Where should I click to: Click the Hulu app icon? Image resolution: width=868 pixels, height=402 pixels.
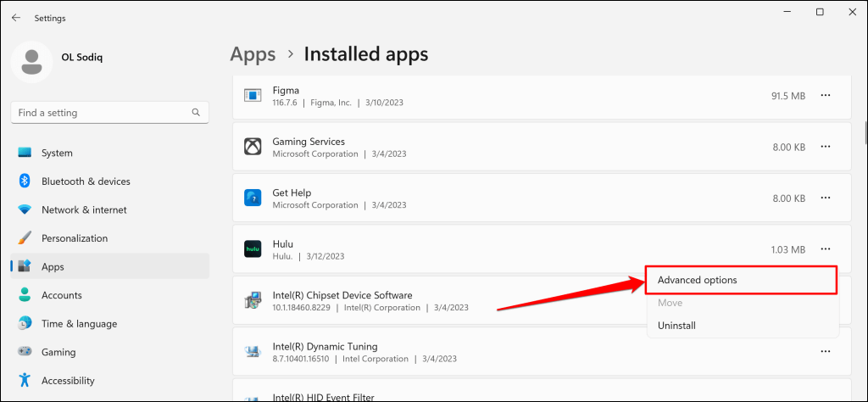253,249
